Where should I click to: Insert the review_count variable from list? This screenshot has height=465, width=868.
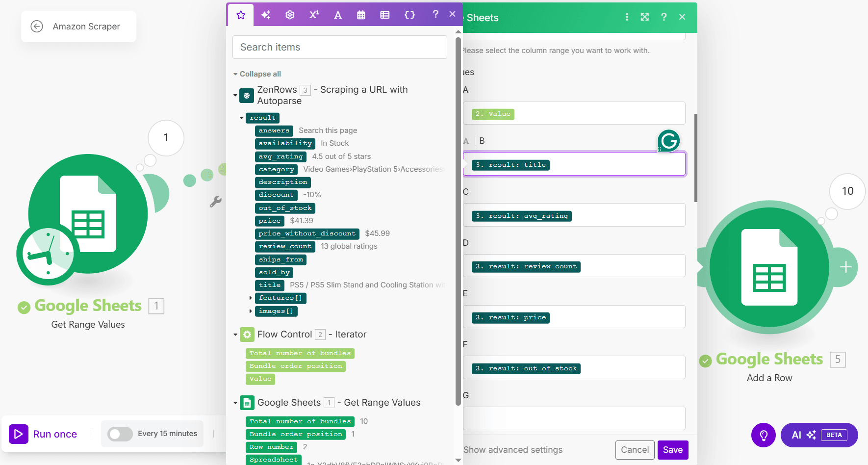click(x=285, y=246)
